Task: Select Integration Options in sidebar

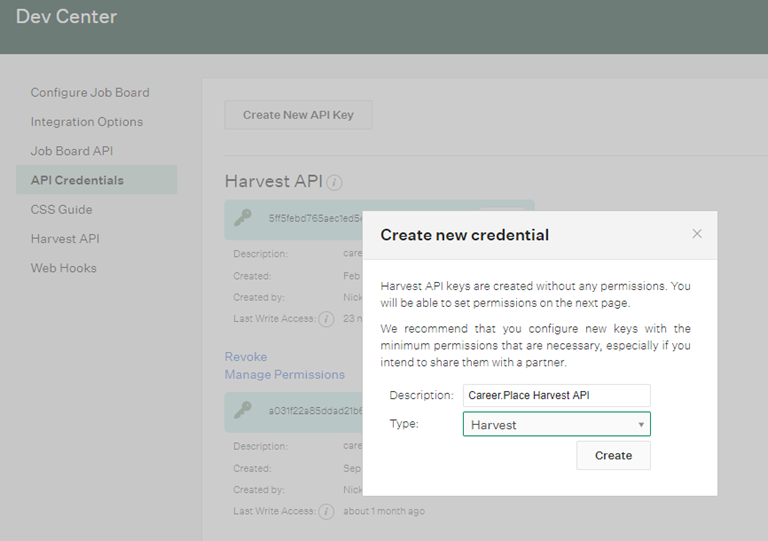Action: [x=87, y=122]
